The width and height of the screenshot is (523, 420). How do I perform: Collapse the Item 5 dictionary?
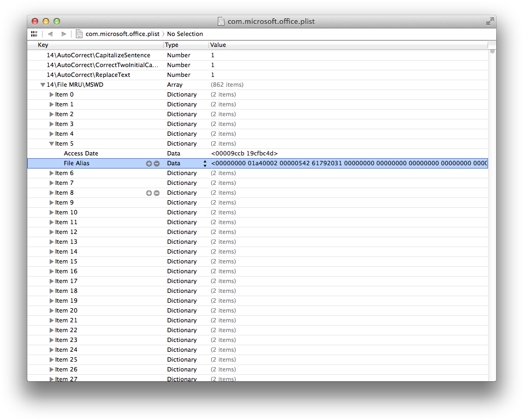[51, 144]
